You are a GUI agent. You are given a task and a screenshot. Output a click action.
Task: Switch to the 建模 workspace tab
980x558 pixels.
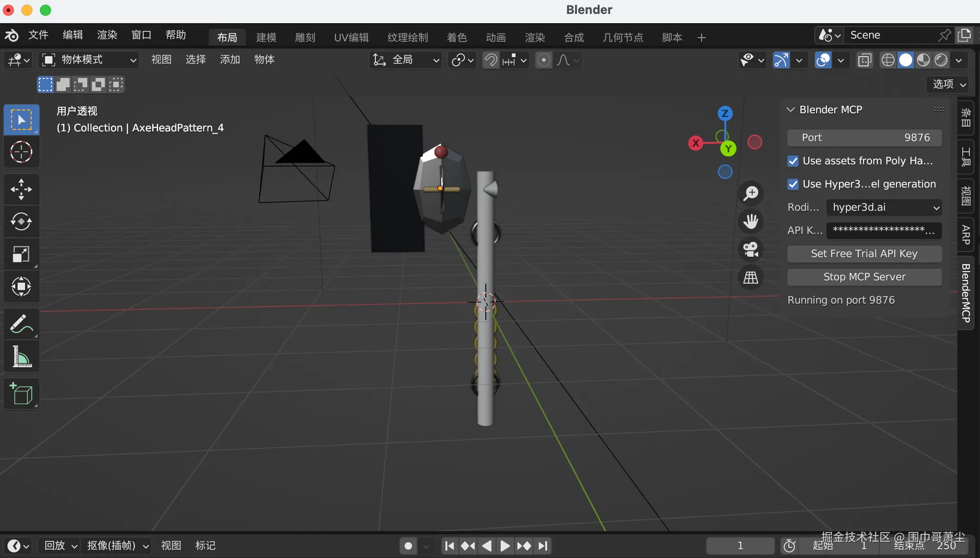click(266, 37)
